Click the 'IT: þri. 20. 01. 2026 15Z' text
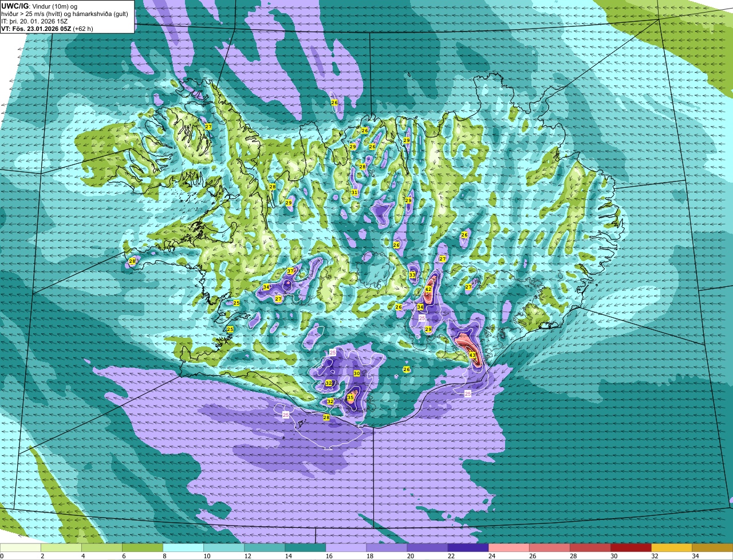 coord(35,21)
